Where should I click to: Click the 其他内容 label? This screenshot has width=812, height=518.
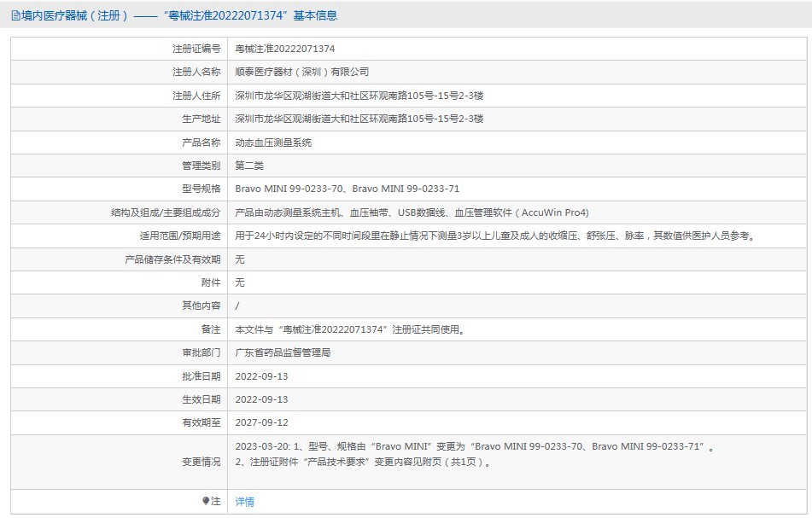[201, 306]
